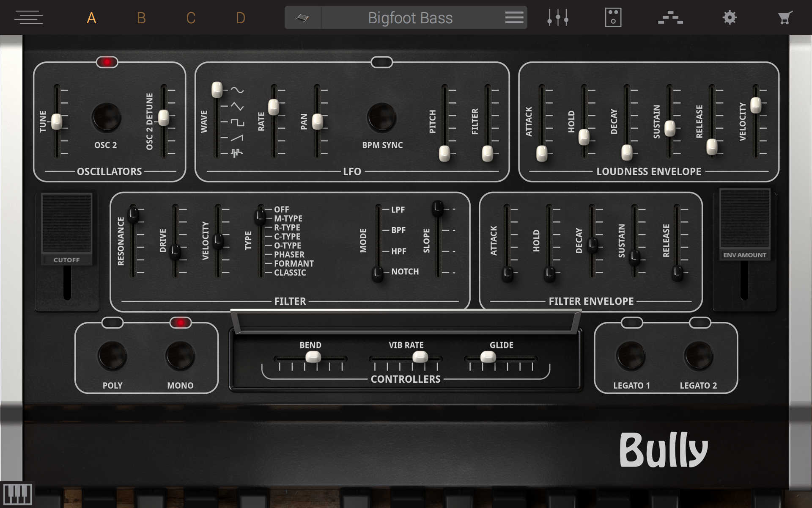Open the Bigfoot Bass preset list menu

click(x=514, y=18)
